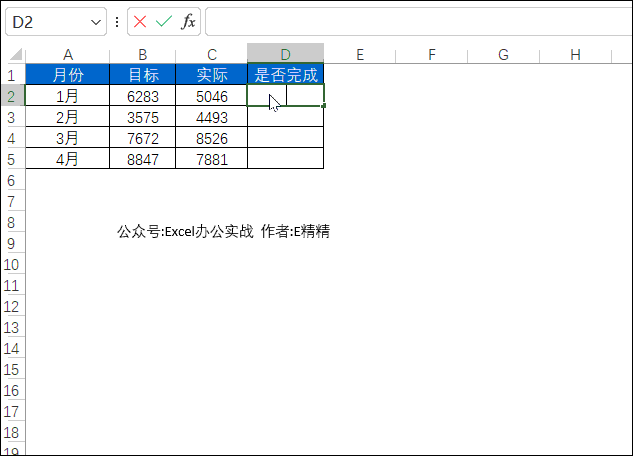Select column B header
633x456 pixels.
[143, 54]
